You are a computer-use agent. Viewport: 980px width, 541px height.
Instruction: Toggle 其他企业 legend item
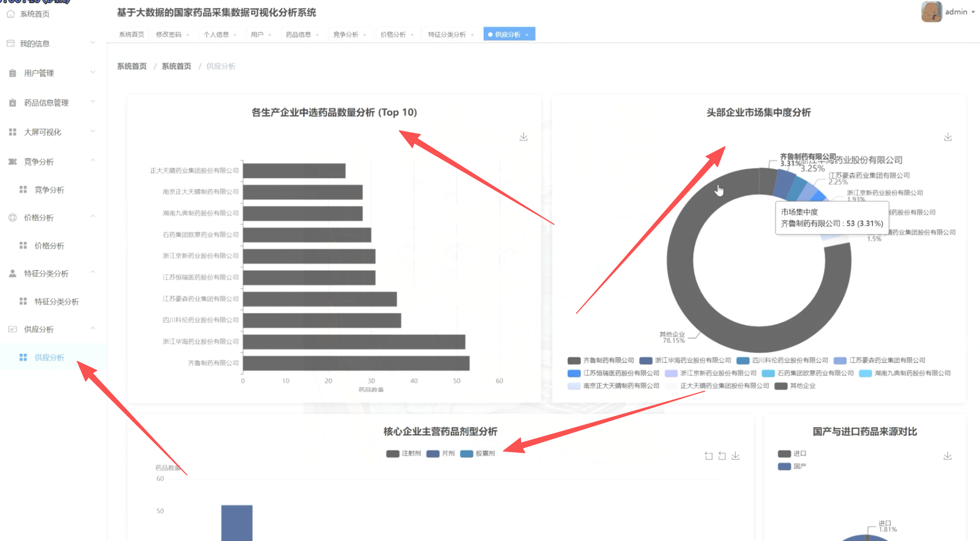[x=795, y=386]
